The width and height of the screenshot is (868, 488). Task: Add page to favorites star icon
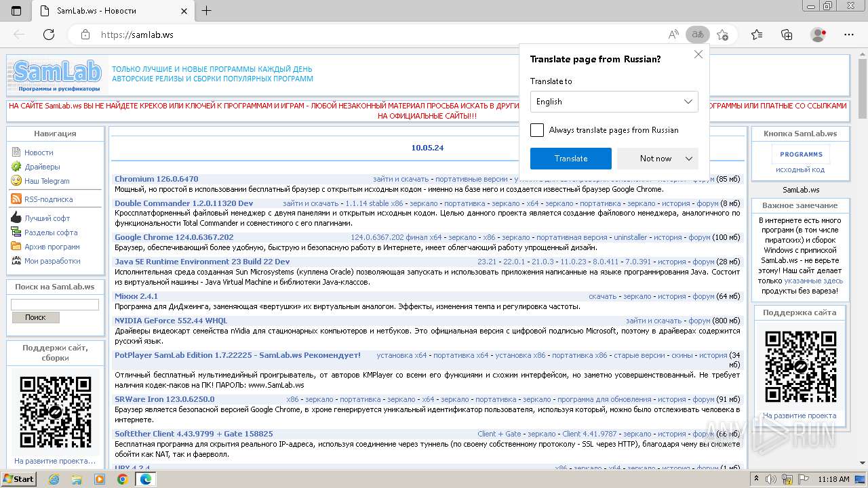pyautogui.click(x=723, y=35)
